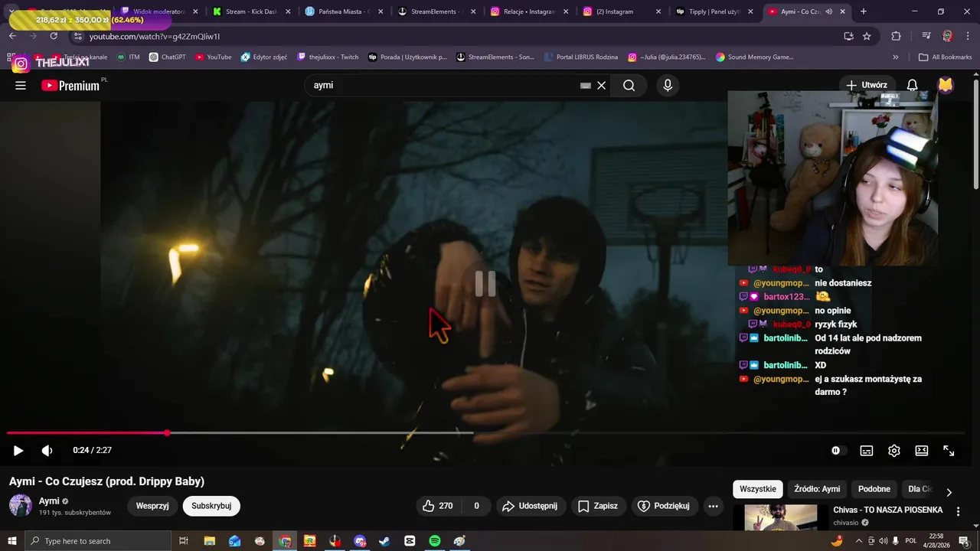Open Steam from the taskbar
The height and width of the screenshot is (551, 980).
point(384,541)
